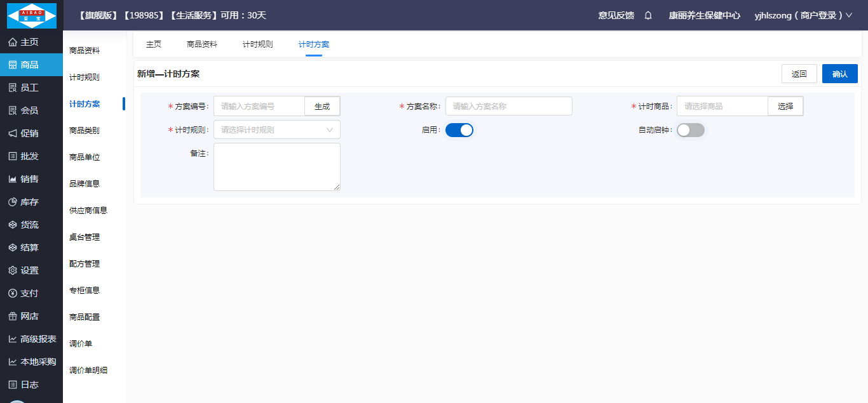Open the 结算 settlement section
This screenshot has height=403, width=868.
pos(31,248)
